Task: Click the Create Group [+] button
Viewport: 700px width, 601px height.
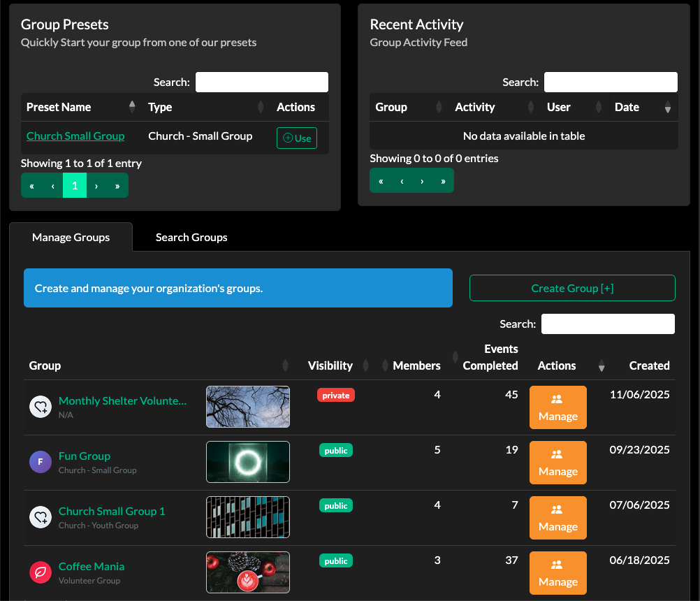Action: click(x=572, y=288)
